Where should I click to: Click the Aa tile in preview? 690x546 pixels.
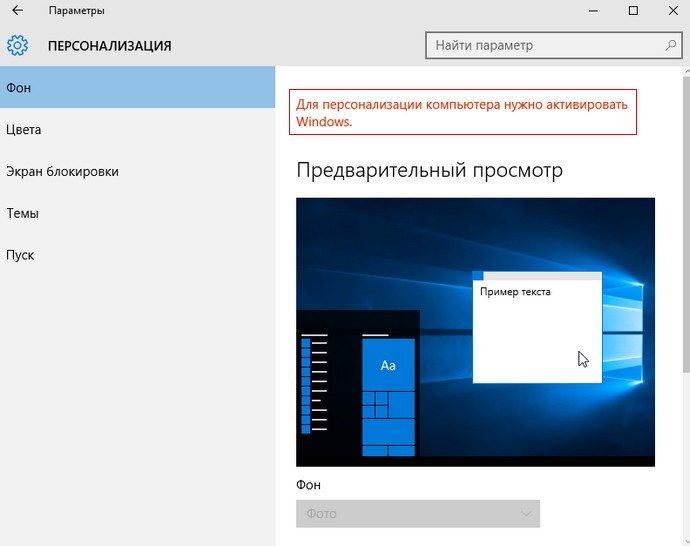(x=388, y=365)
